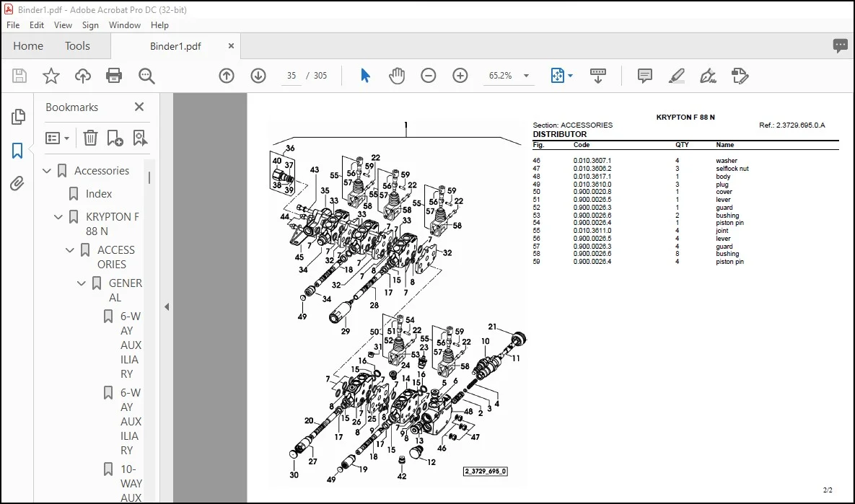Add file to starred favorites
This screenshot has height=504, width=855.
pos(51,76)
